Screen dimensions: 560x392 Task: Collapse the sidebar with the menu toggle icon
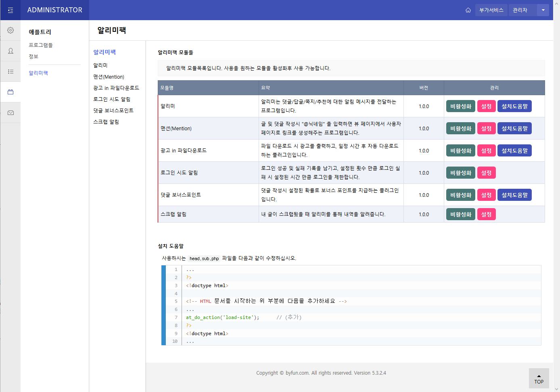click(10, 10)
